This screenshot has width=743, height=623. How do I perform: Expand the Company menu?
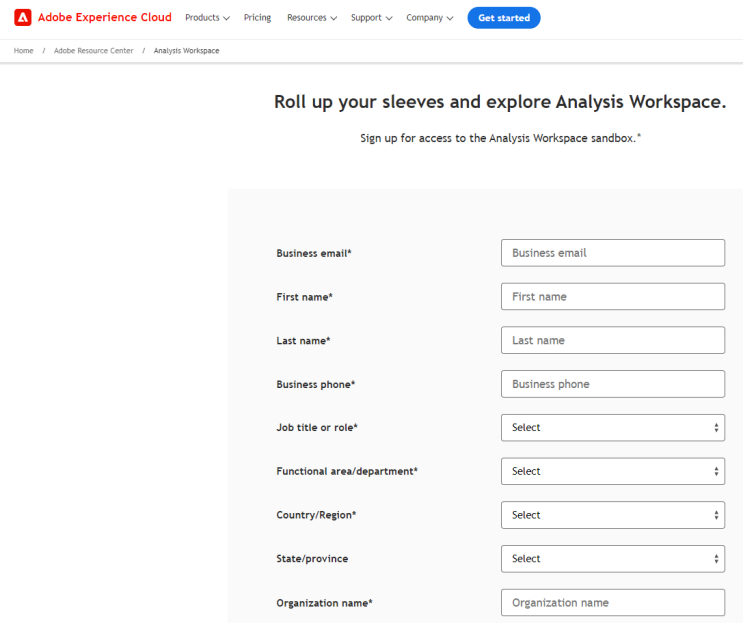(x=429, y=18)
